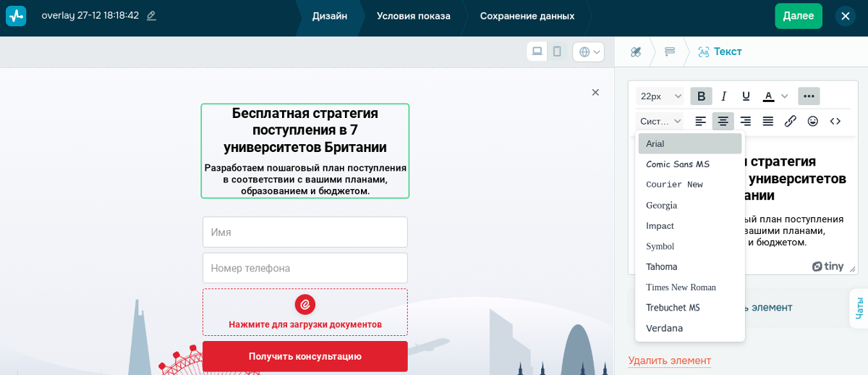Switch to desktop preview mode
Screen dimensions: 868x375
[537, 51]
